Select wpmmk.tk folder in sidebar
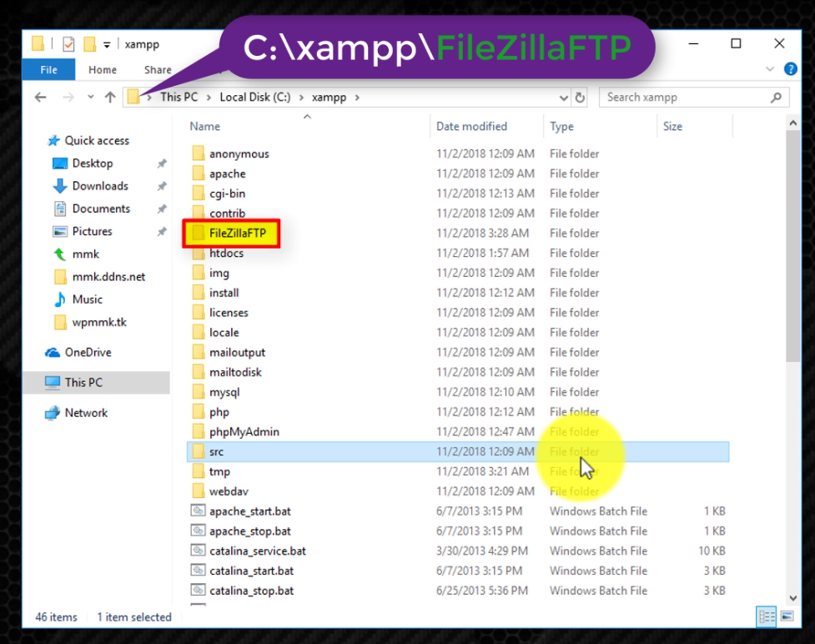 (x=99, y=322)
